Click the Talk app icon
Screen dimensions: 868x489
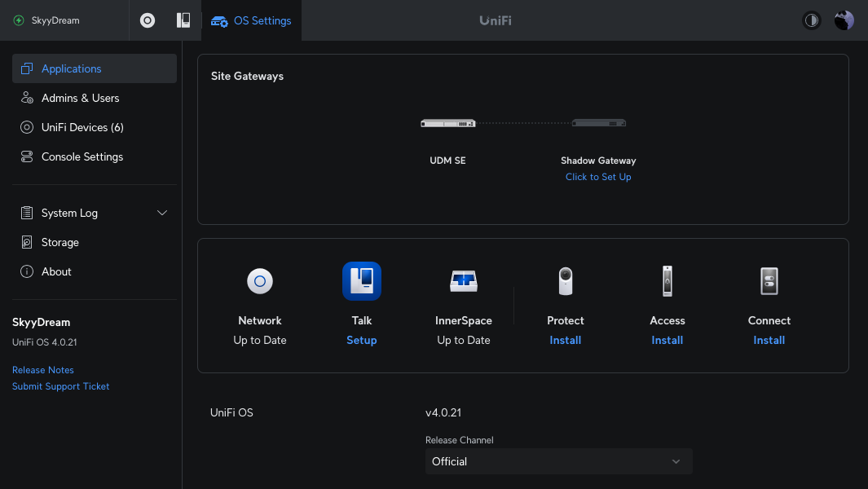(361, 282)
